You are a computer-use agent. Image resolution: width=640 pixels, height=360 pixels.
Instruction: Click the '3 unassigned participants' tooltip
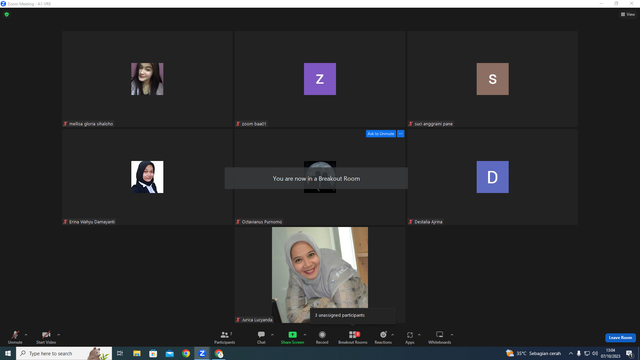coord(353,316)
